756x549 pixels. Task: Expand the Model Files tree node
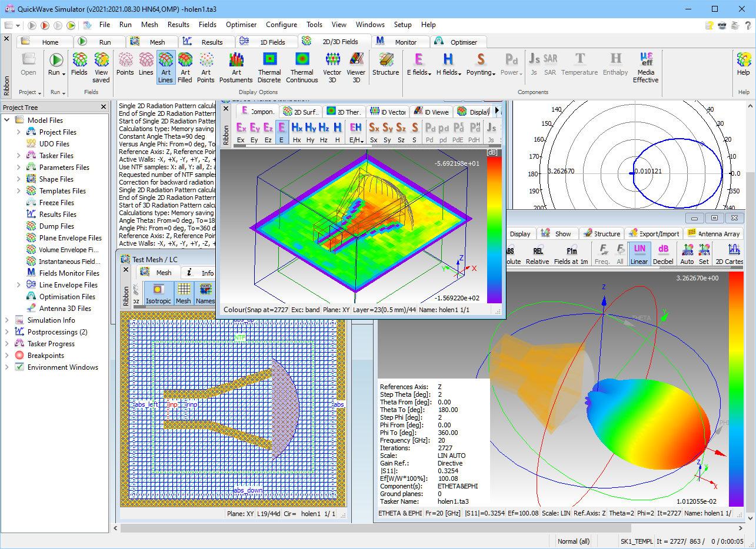(7, 120)
